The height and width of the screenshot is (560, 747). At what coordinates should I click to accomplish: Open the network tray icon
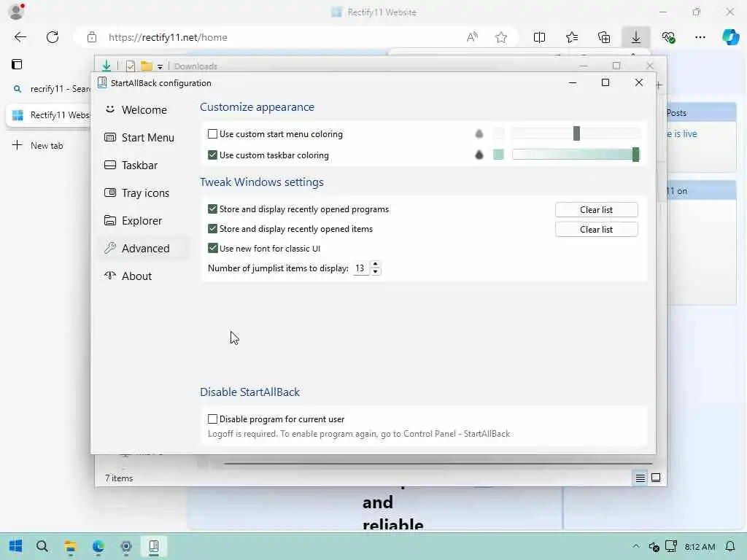(x=671, y=546)
